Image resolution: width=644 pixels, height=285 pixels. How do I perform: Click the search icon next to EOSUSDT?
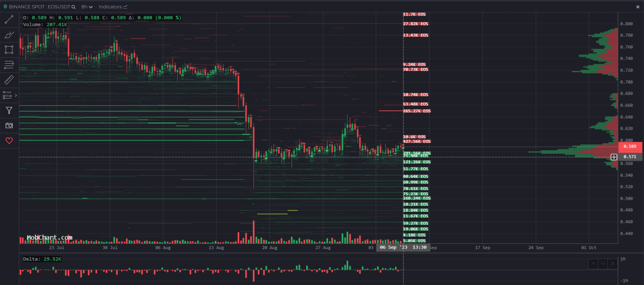[x=74, y=7]
